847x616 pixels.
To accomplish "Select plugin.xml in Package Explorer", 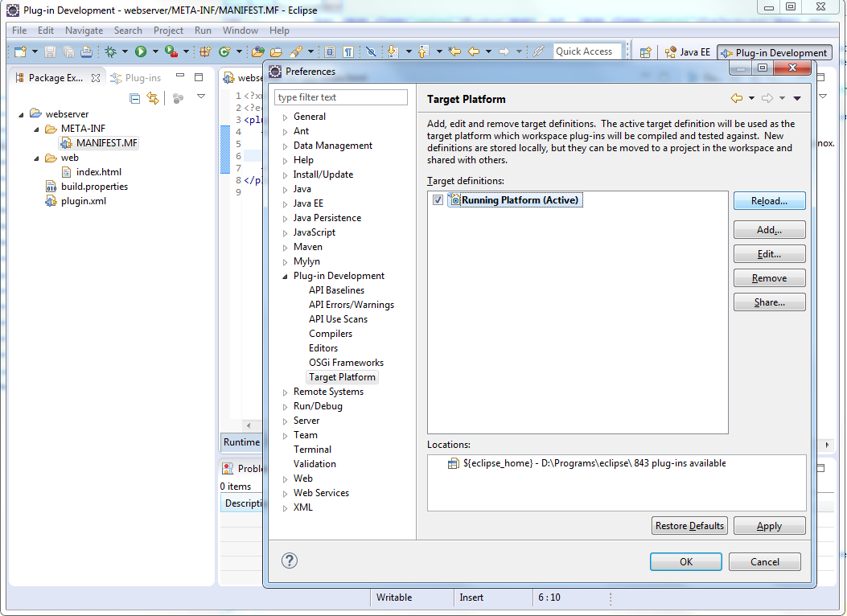I will (76, 201).
